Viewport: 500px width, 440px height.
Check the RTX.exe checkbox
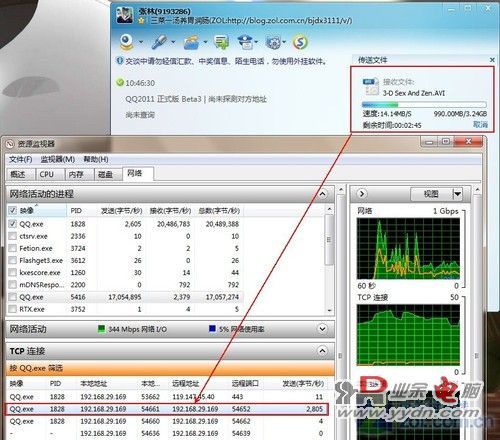pyautogui.click(x=12, y=309)
